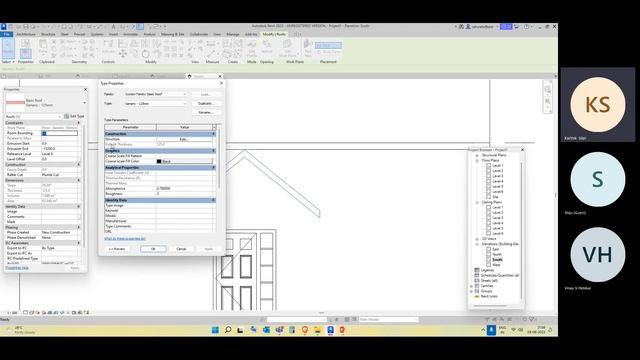Open Windows taskbar Search
640x360 pixels.
[x=228, y=330]
